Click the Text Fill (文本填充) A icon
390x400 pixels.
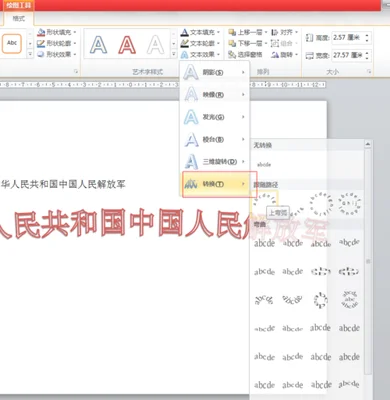click(184, 32)
